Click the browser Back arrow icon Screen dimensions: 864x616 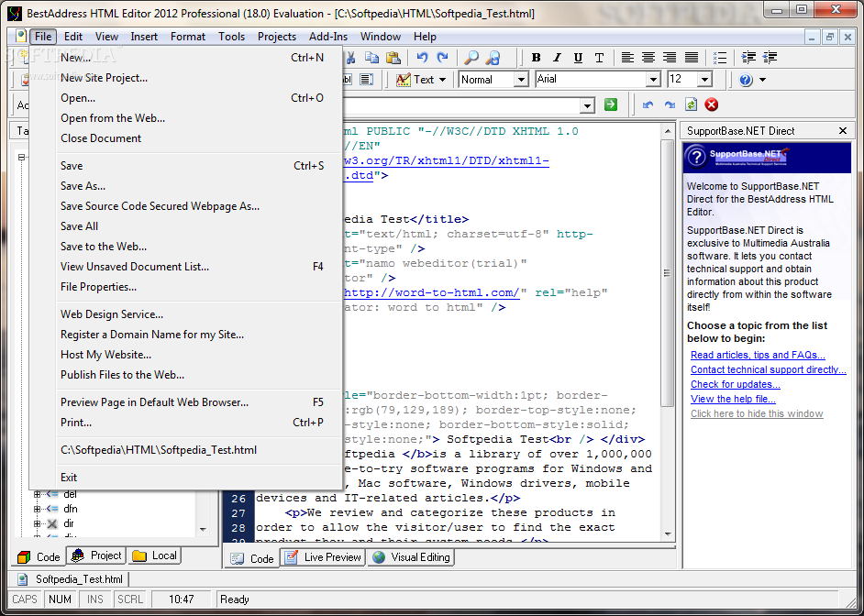pyautogui.click(x=648, y=104)
